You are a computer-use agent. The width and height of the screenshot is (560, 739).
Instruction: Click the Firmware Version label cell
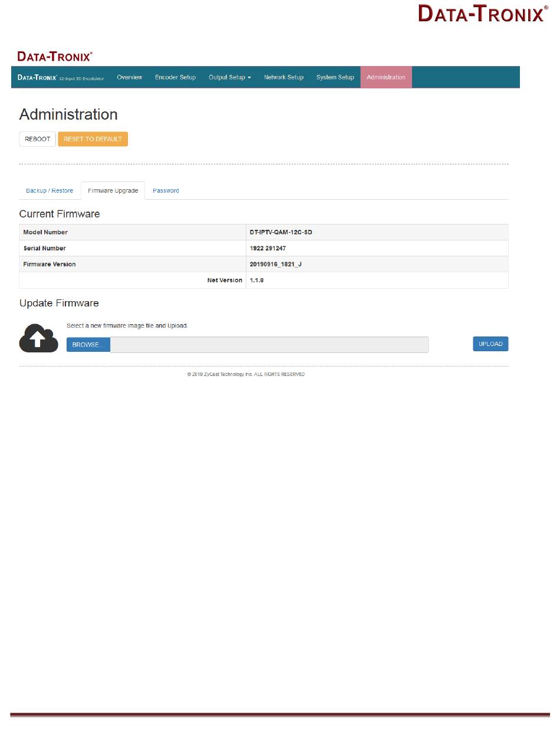pos(133,264)
